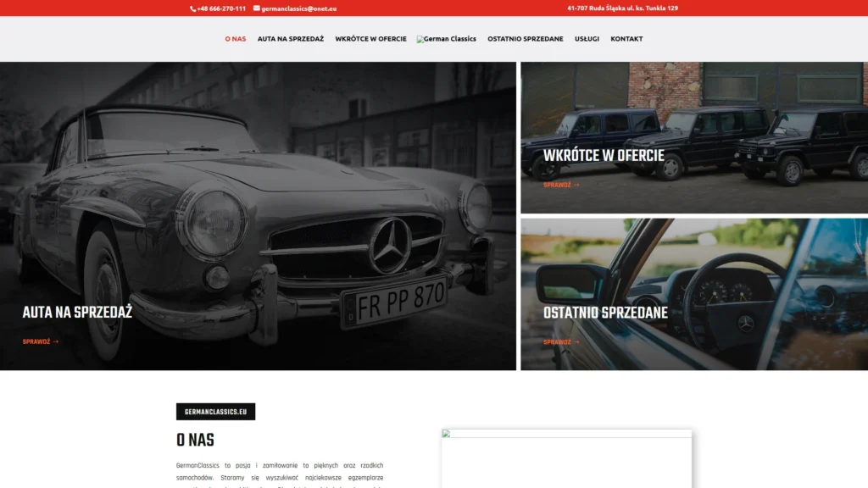Click the GERMANCLASSICS.EU black label
The height and width of the screenshot is (488, 868).
point(216,412)
